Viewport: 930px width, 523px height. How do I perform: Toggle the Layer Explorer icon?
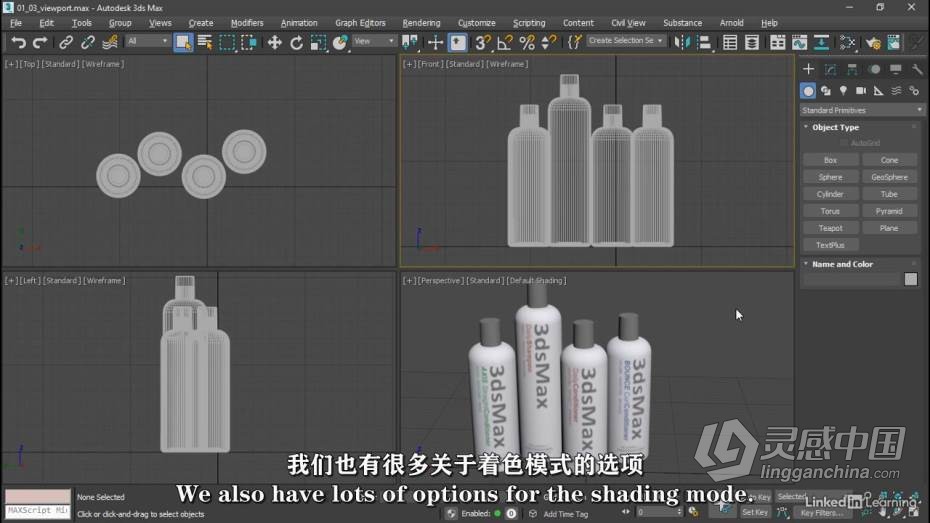pos(751,42)
